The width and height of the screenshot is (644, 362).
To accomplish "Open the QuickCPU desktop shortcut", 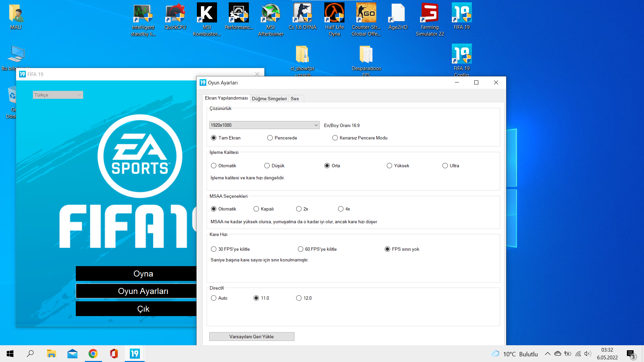I will point(175,13).
